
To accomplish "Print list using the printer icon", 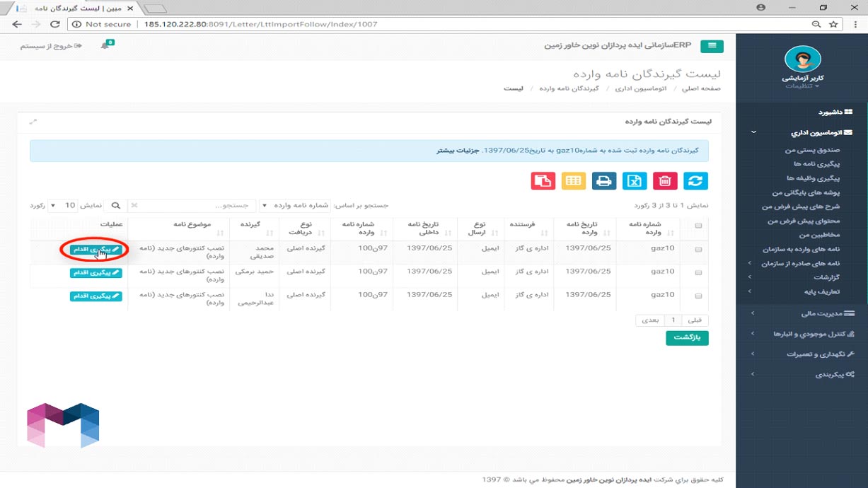I will click(x=604, y=181).
